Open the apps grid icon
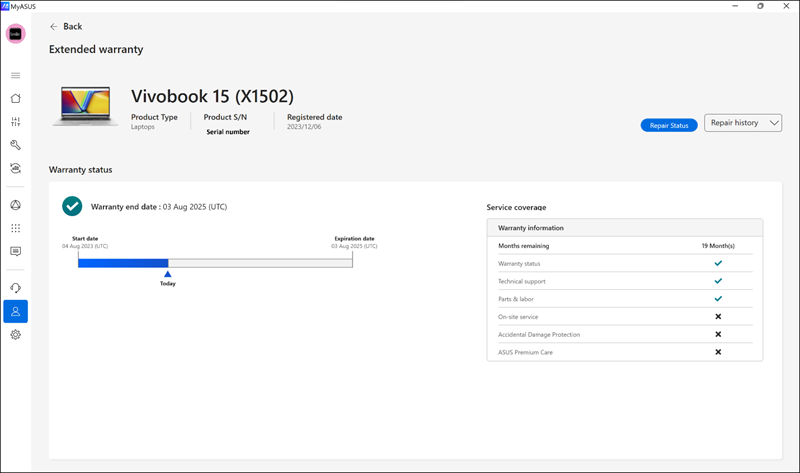Screen dimensions: 800x473 (15, 228)
